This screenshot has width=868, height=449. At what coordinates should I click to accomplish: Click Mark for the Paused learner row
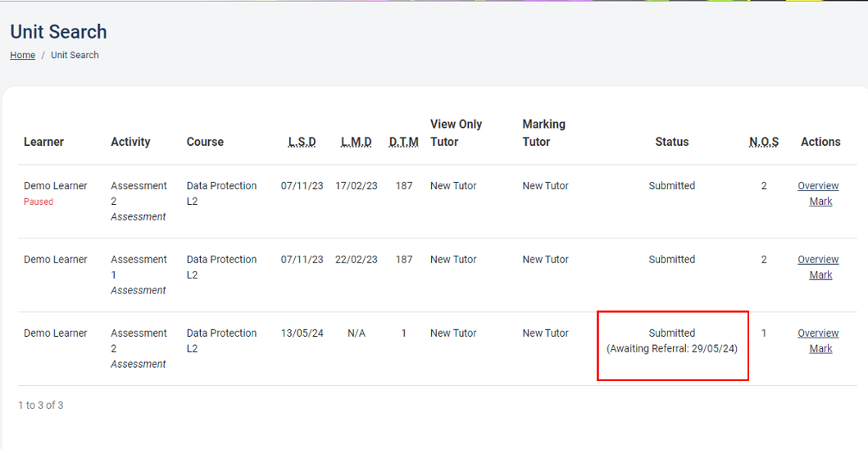point(820,202)
